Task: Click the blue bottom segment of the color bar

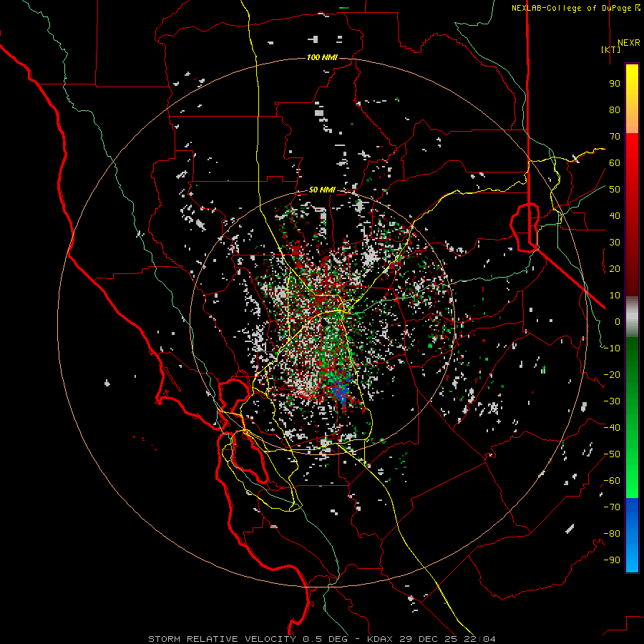Action: point(632,535)
